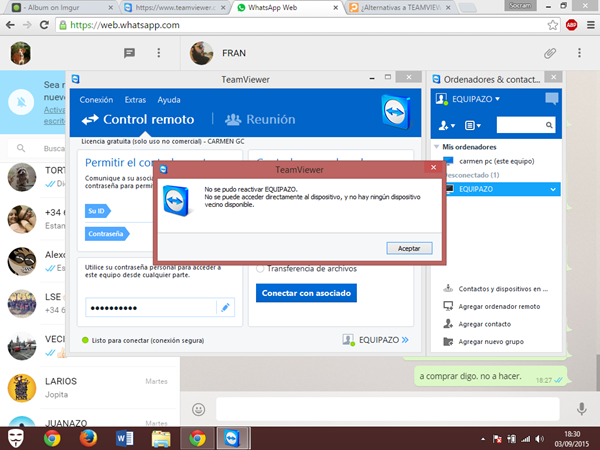600x450 pixels.
Task: Open the Ayuda menu in TeamViewer
Action: 169,100
